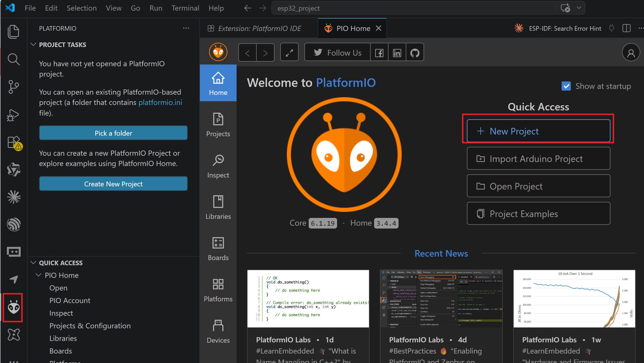The width and height of the screenshot is (644, 363).
Task: Open the Extensions view in activity bar
Action: pyautogui.click(x=13, y=143)
